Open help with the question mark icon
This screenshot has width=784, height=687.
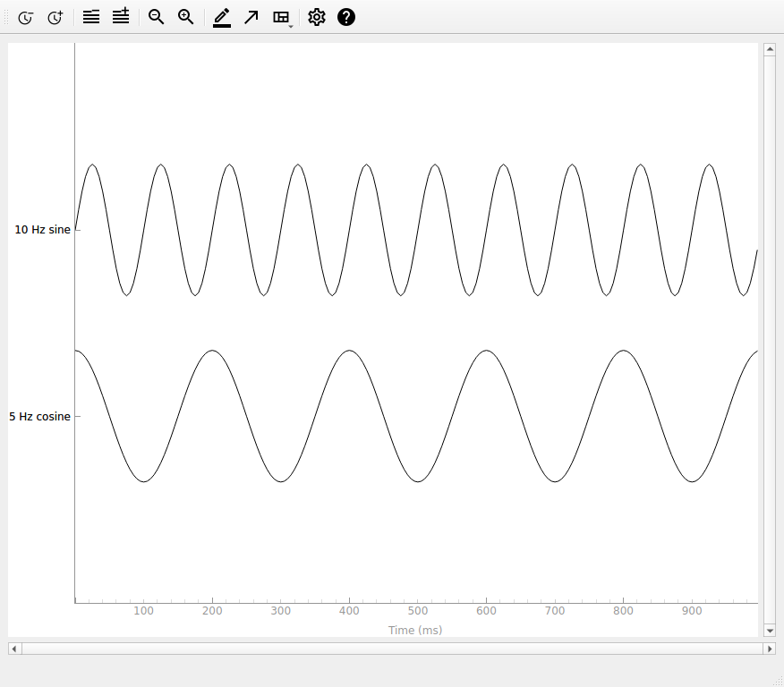pos(346,18)
